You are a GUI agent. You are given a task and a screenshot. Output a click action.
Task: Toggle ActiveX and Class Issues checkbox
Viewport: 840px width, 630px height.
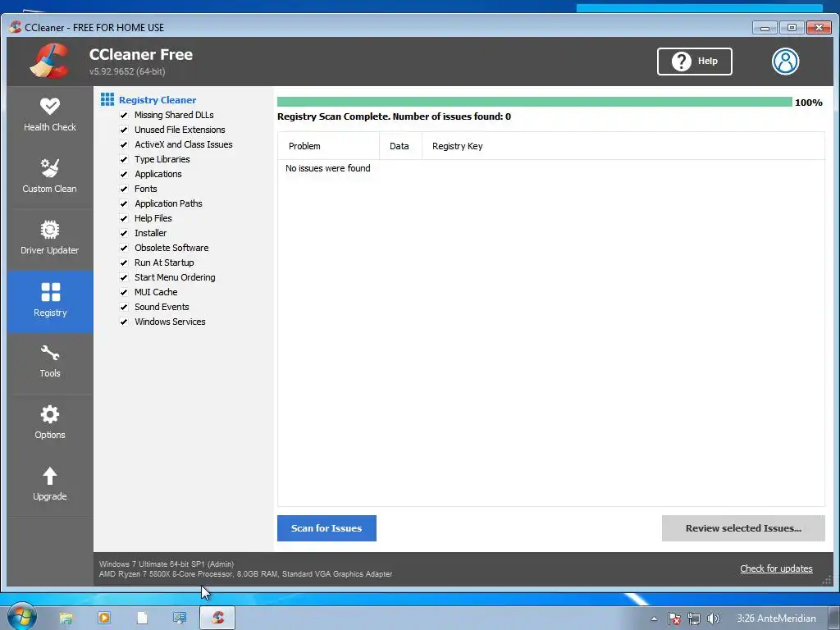124,144
